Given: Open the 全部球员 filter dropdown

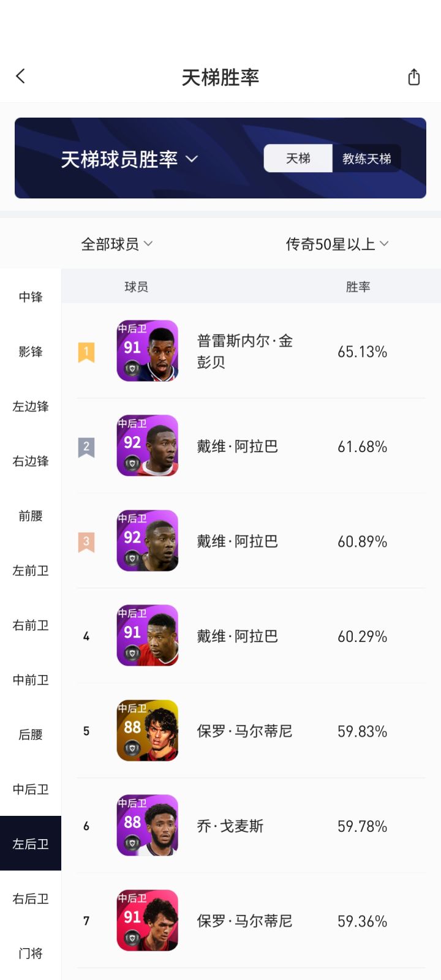Looking at the screenshot, I should pyautogui.click(x=116, y=244).
